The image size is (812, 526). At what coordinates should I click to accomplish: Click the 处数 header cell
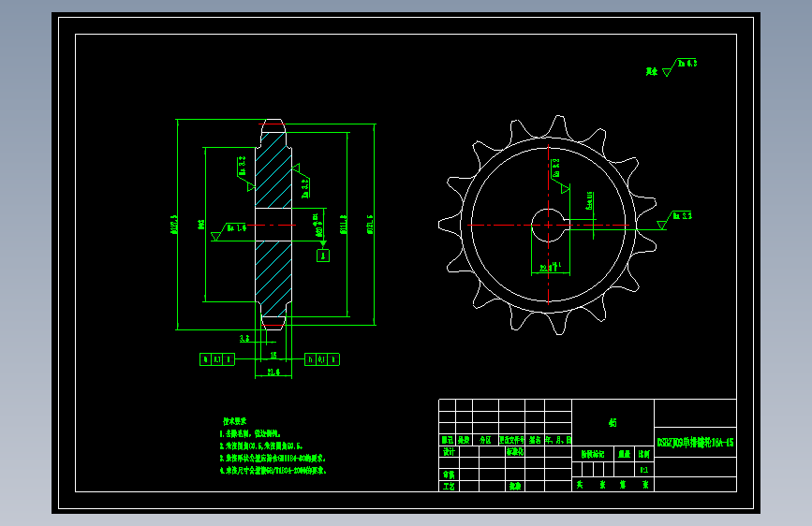[464, 440]
